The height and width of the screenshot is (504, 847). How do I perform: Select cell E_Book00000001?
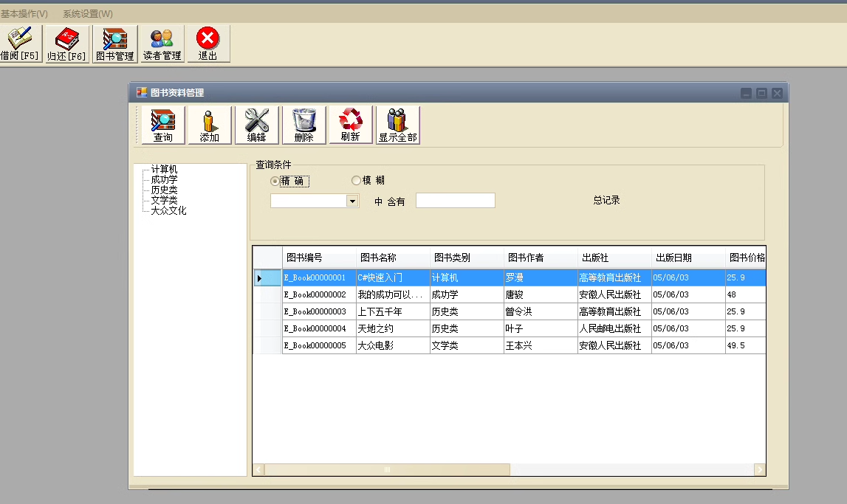(x=319, y=277)
